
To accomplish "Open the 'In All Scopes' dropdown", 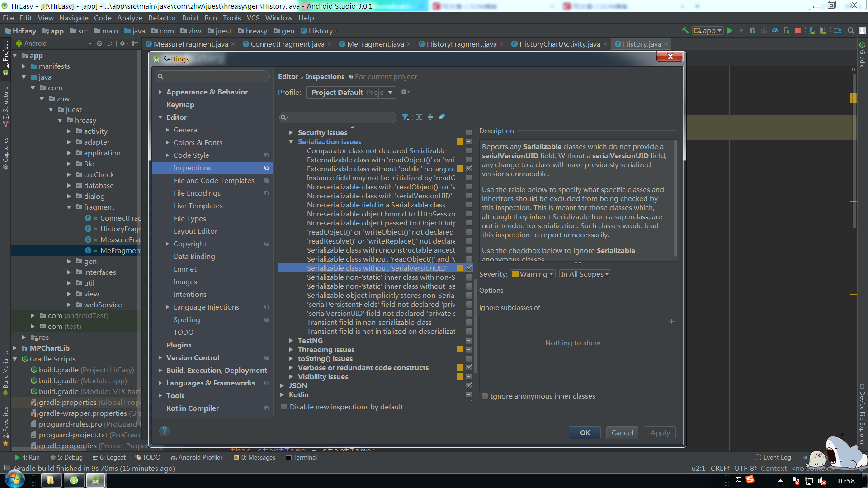I will 585,274.
